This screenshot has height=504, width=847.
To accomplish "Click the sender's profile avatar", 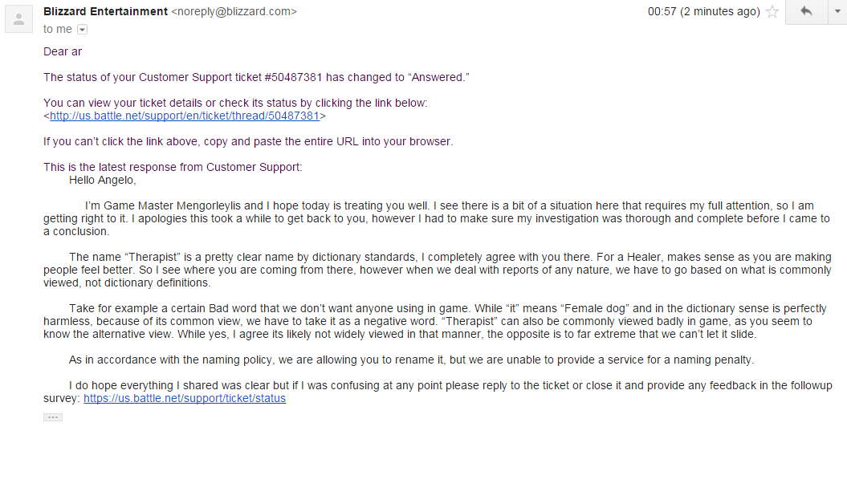I will (19, 19).
